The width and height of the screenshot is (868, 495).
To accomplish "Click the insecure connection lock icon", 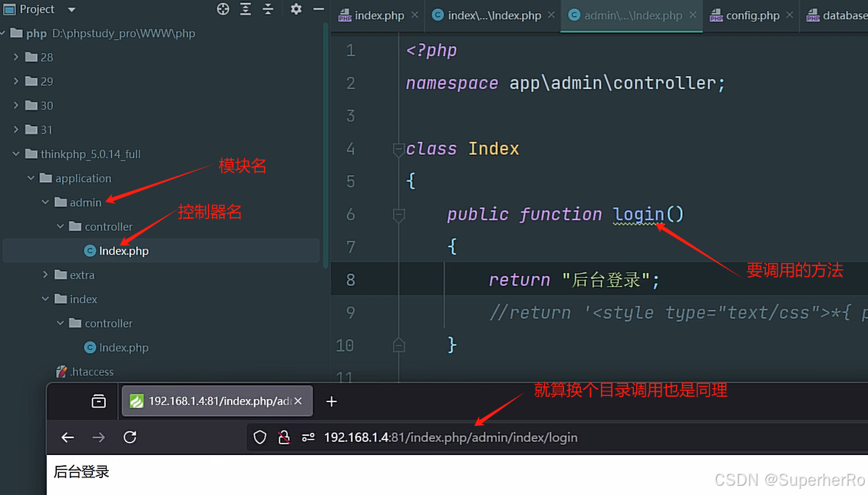I will coord(284,437).
